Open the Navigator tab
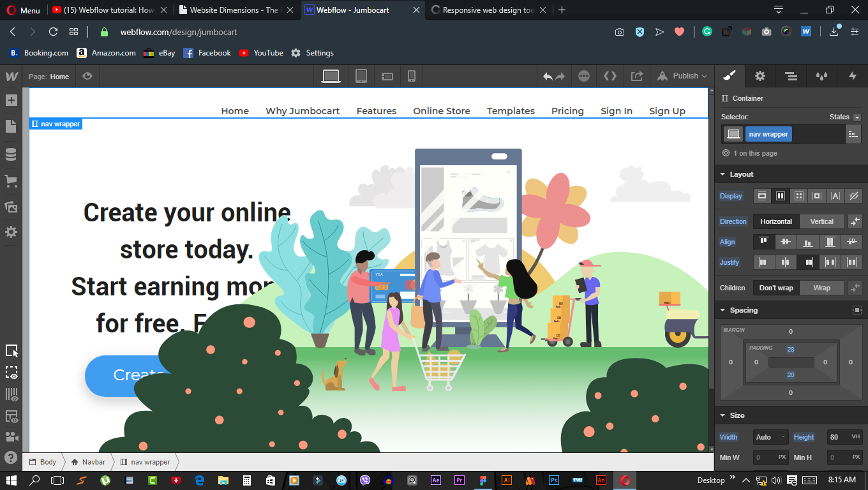The image size is (868, 490). pos(791,76)
